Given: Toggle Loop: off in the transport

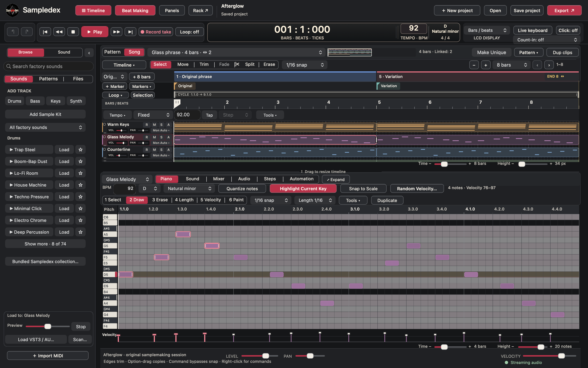Looking at the screenshot, I should pos(189,32).
